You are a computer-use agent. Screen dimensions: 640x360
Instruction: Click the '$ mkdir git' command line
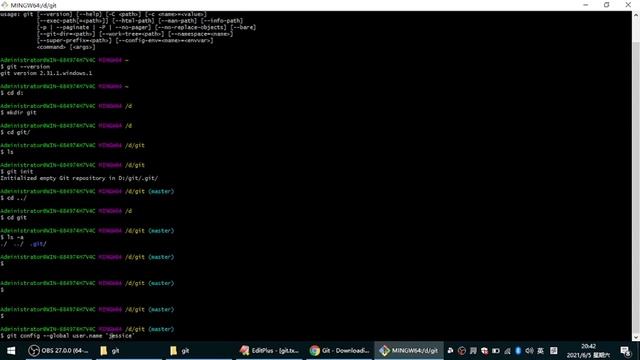tap(18, 113)
